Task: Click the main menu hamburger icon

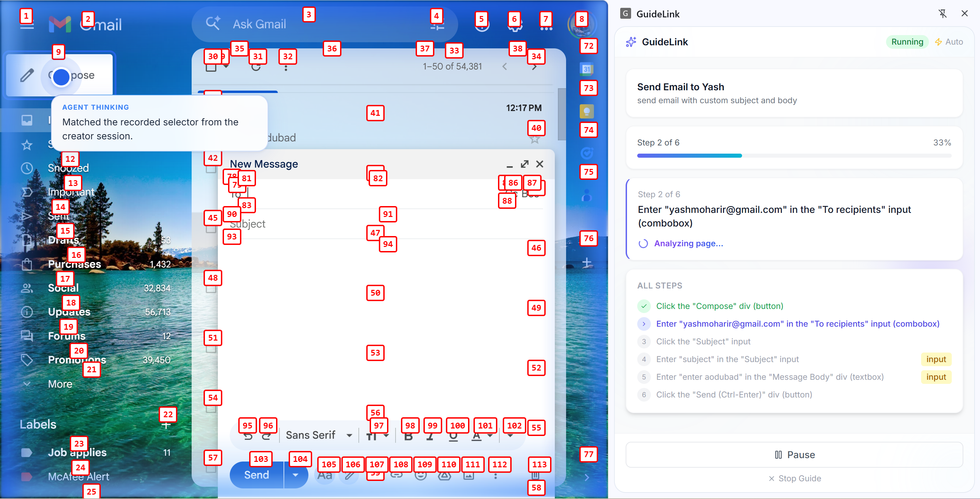Action: pyautogui.click(x=27, y=25)
